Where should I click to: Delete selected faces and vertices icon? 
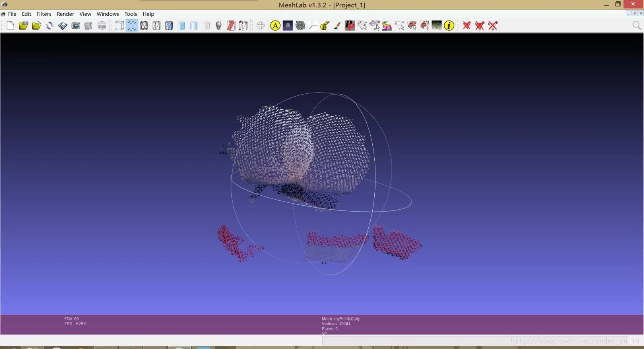click(479, 26)
